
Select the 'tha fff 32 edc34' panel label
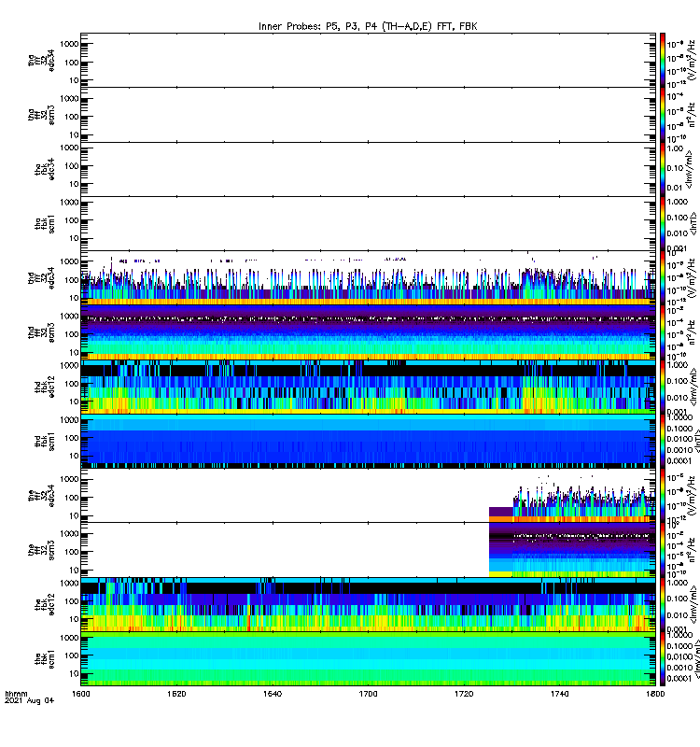[41, 60]
